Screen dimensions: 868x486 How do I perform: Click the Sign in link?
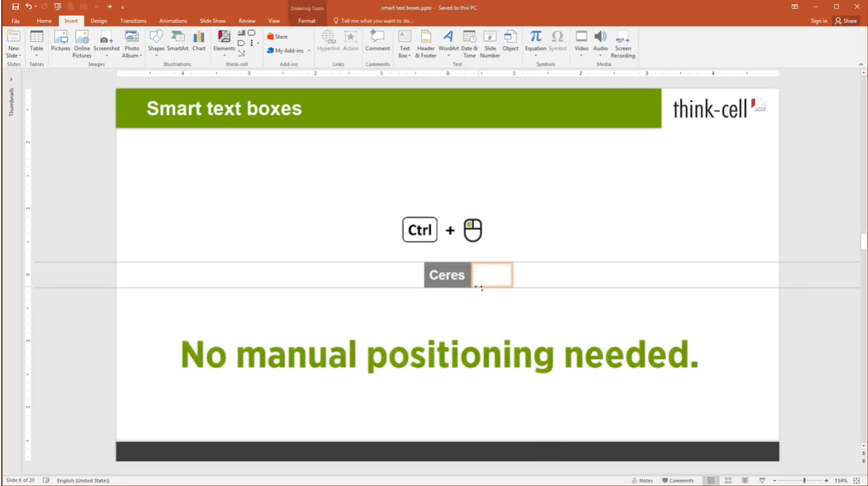[x=819, y=21]
